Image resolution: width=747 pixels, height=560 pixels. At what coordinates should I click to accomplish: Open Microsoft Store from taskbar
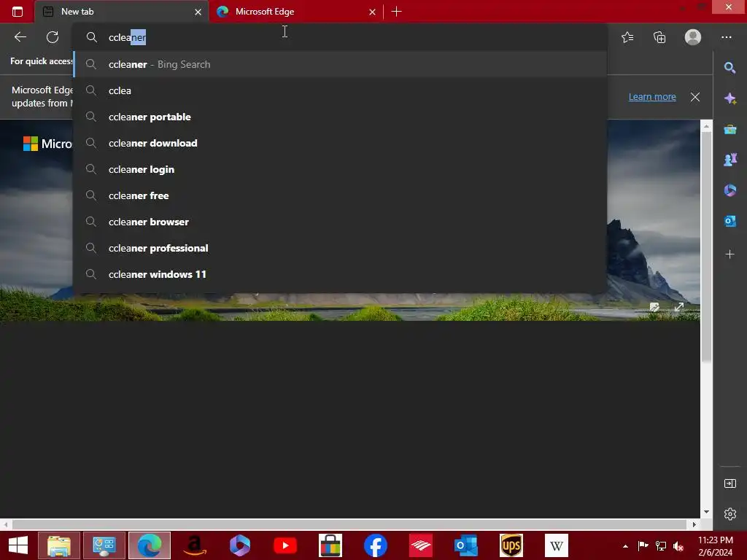(330, 545)
